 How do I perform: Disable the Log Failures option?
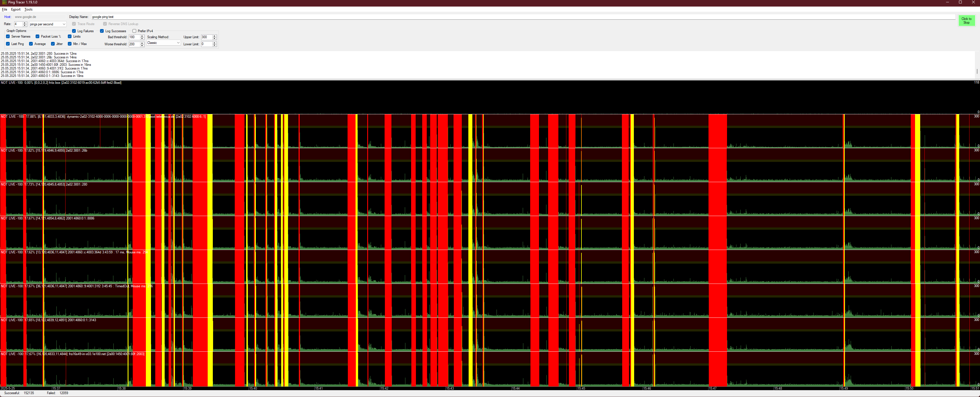[74, 31]
